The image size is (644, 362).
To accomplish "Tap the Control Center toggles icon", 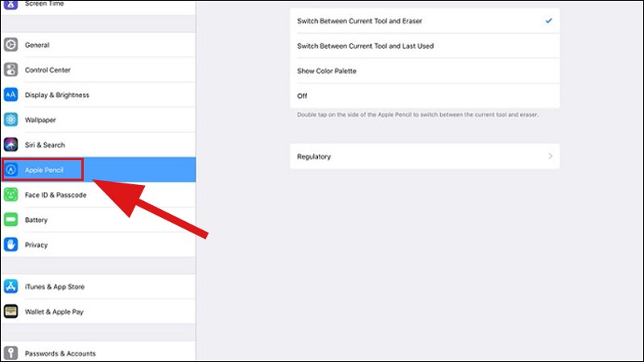I will [11, 70].
